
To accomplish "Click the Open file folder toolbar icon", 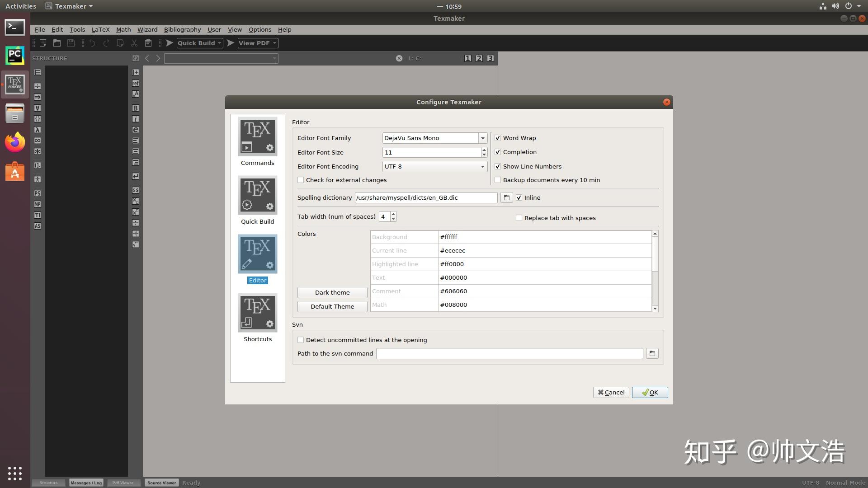I will coord(57,43).
